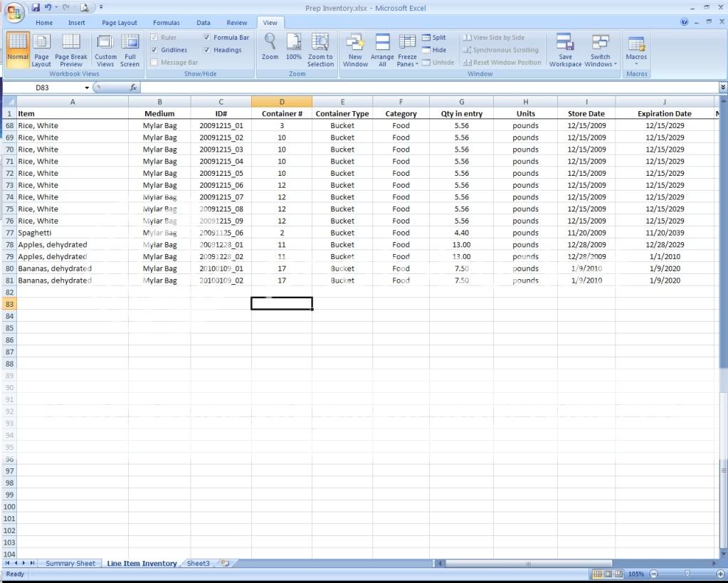Customize Quick Access Toolbar dropdown
The height and width of the screenshot is (583, 728).
(101, 7)
